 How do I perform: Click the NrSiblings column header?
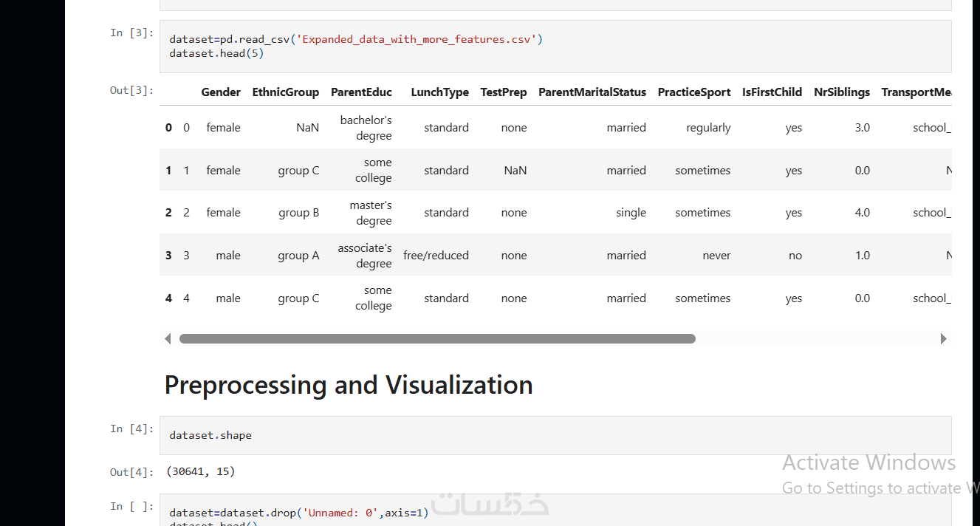(x=841, y=92)
